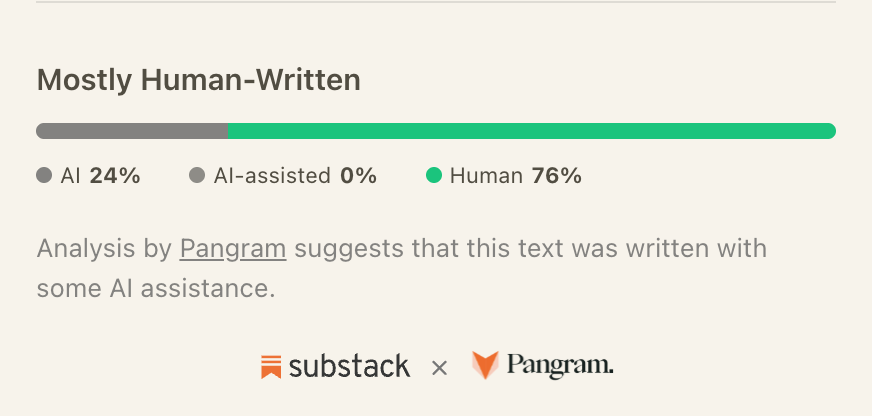Click the horizontal divider line at the top
The image size is (872, 416).
click(x=436, y=2)
